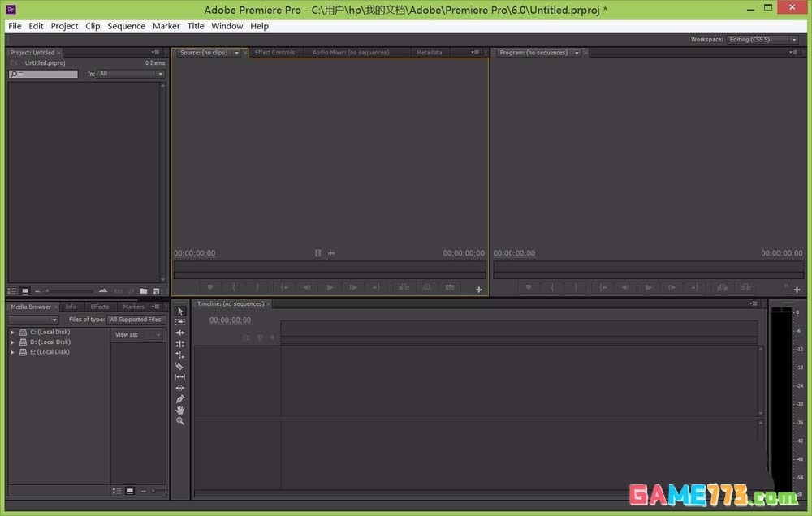Expand E: (Local Disk) tree node

pos(12,352)
